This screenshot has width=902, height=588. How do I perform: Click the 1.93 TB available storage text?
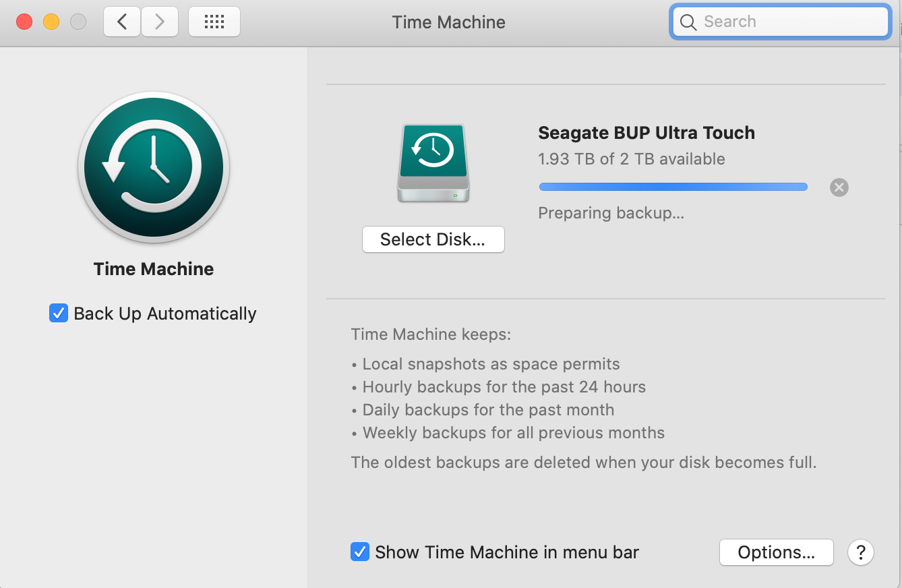(631, 159)
